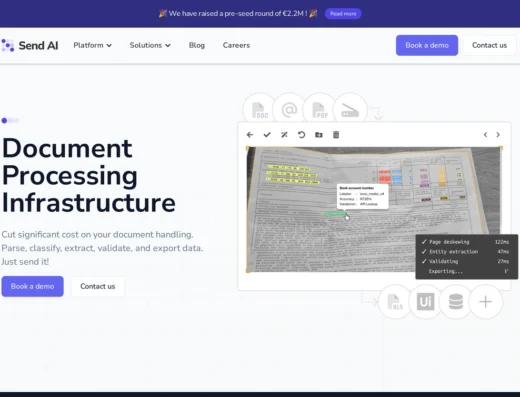Click the Send AI logo

(x=30, y=45)
